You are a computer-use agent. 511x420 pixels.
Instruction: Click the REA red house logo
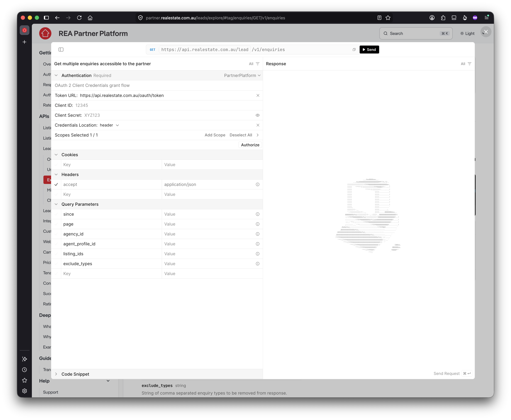tap(45, 33)
